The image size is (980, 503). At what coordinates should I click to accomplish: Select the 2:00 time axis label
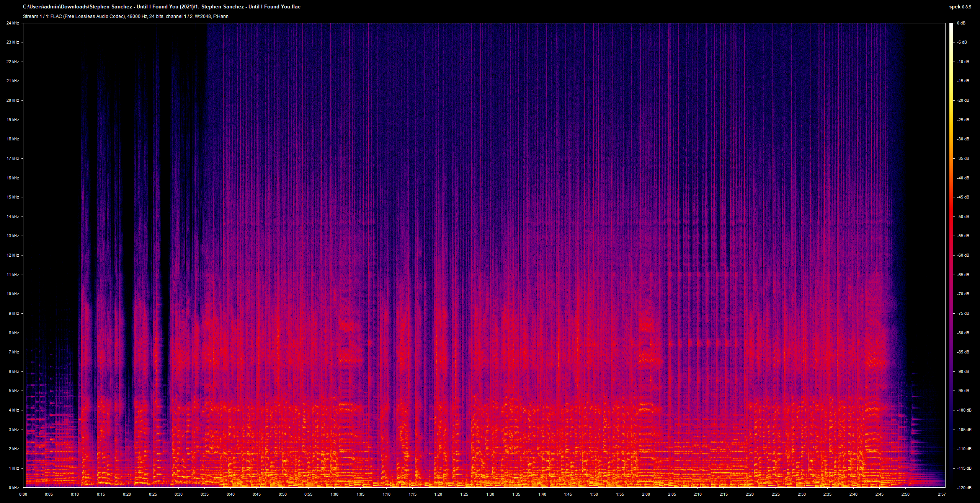tap(646, 494)
